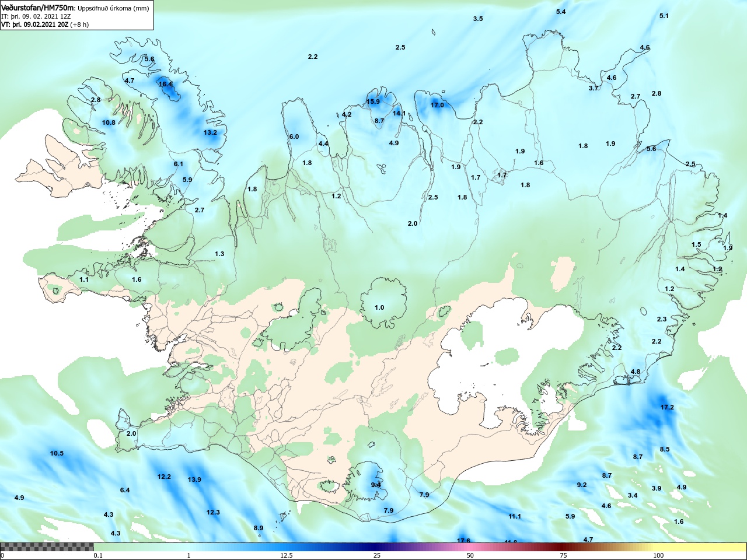Click the 15.9 value on north coast
The height and width of the screenshot is (560, 747).
373,101
